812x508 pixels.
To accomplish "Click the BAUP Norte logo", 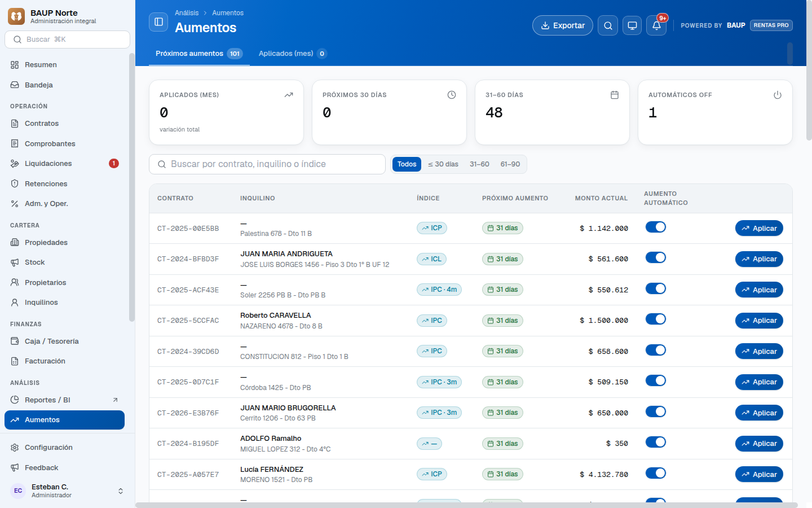I will (16, 16).
